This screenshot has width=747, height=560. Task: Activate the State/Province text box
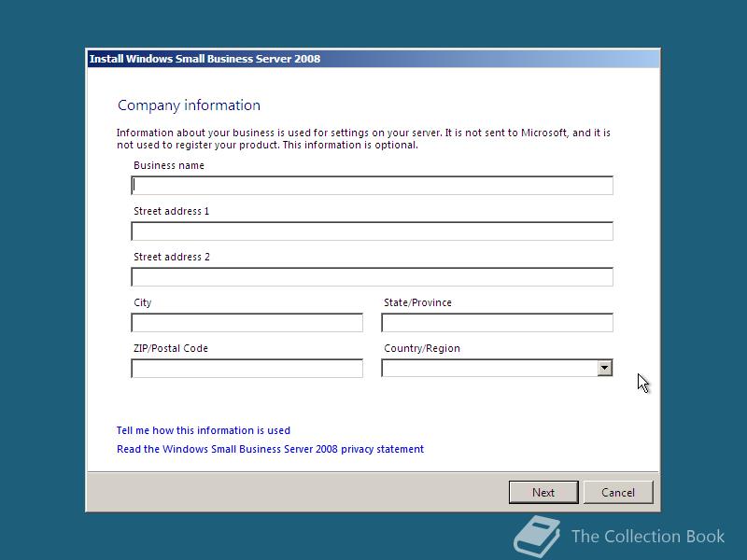tap(497, 322)
